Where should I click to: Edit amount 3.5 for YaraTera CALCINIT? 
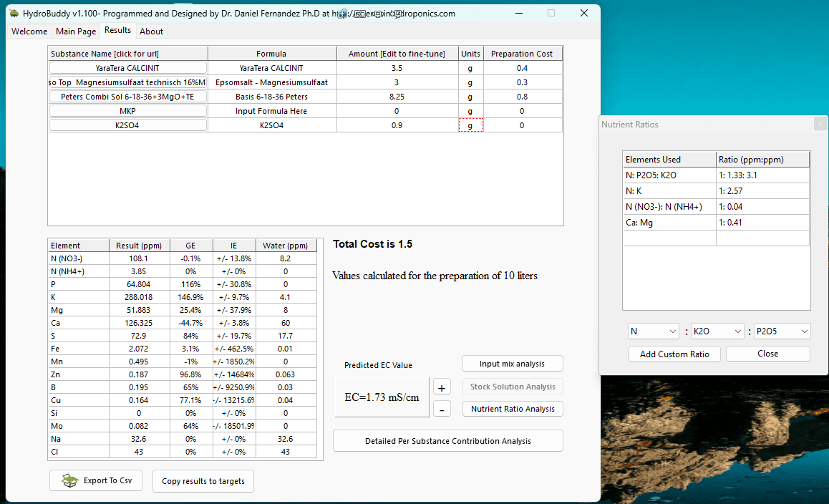[397, 68]
